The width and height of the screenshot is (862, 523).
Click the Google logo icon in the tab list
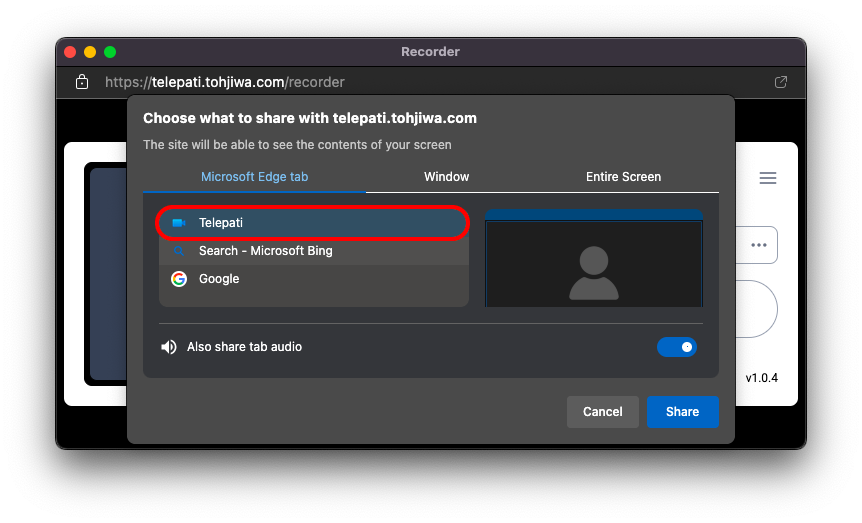(x=179, y=279)
